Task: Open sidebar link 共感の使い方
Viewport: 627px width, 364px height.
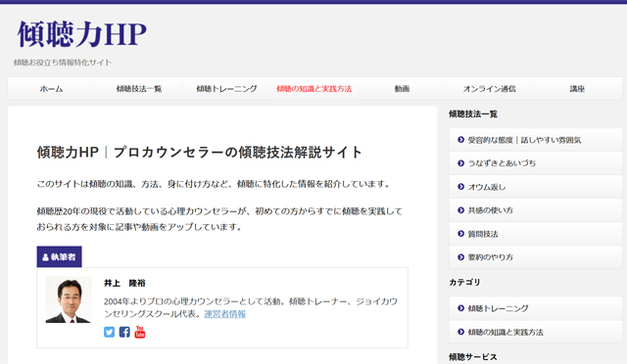Action: 536,210
